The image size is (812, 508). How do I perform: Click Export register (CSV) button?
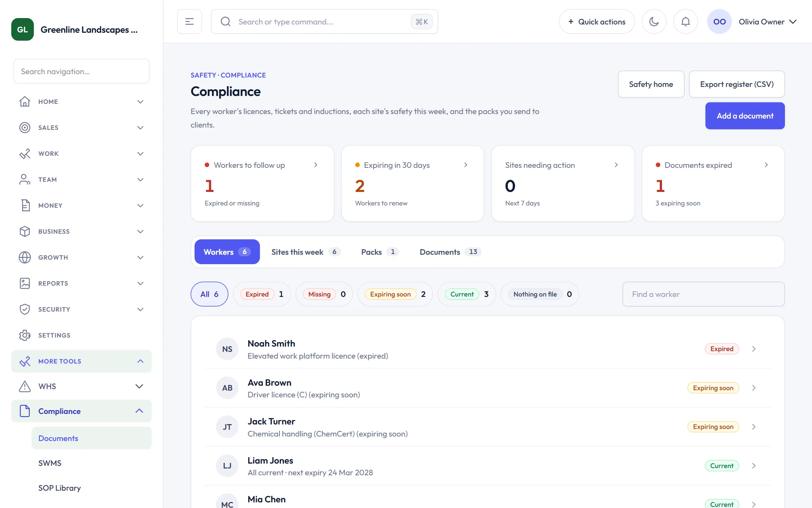[737, 84]
